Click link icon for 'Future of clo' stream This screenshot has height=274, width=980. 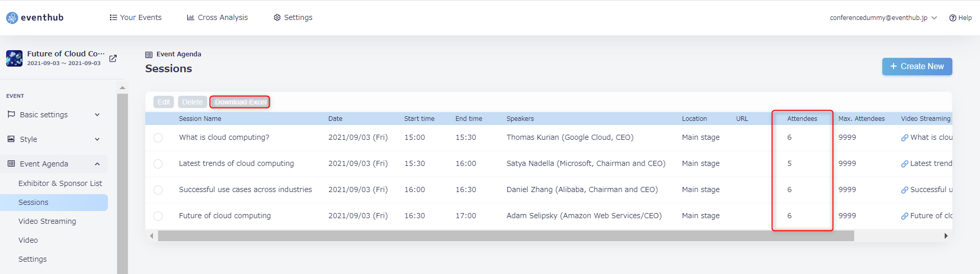coord(905,216)
